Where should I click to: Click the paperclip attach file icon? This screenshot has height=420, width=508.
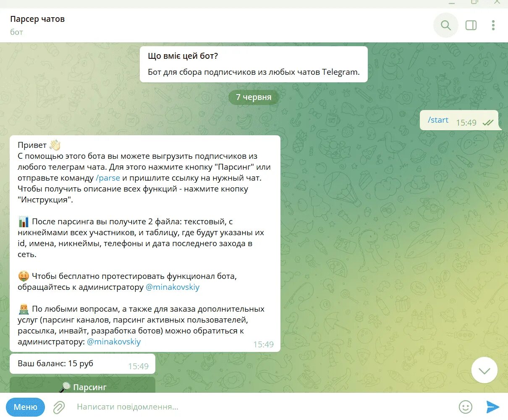click(x=59, y=407)
